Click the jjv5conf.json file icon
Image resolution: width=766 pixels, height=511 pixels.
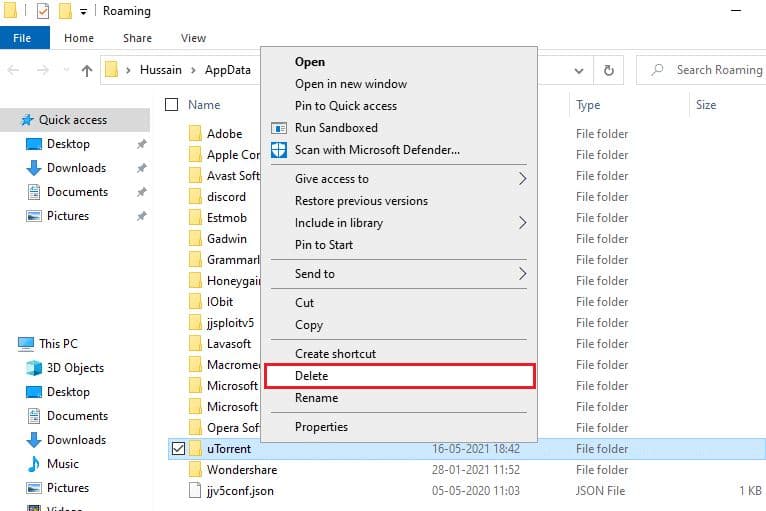(x=196, y=491)
